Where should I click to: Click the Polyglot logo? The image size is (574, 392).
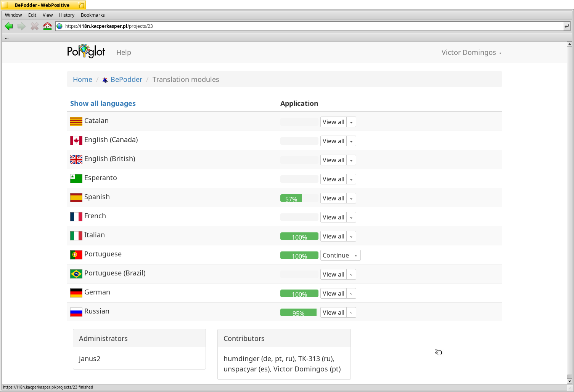[86, 51]
